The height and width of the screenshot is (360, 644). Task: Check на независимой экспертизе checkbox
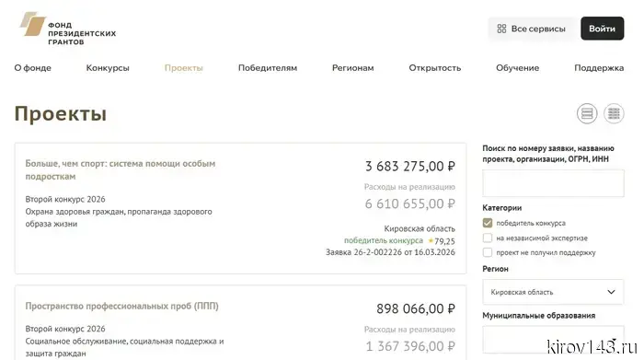[x=488, y=238]
